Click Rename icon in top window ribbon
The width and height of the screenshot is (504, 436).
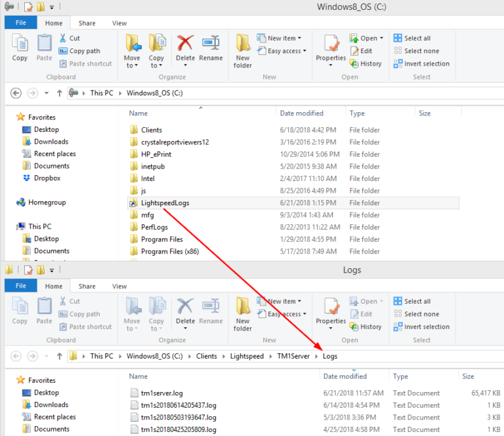pyautogui.click(x=211, y=43)
